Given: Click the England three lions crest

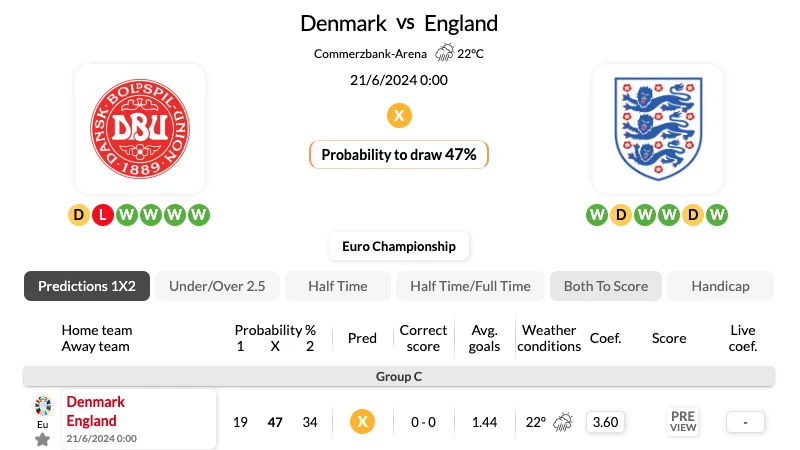Looking at the screenshot, I should (x=658, y=129).
